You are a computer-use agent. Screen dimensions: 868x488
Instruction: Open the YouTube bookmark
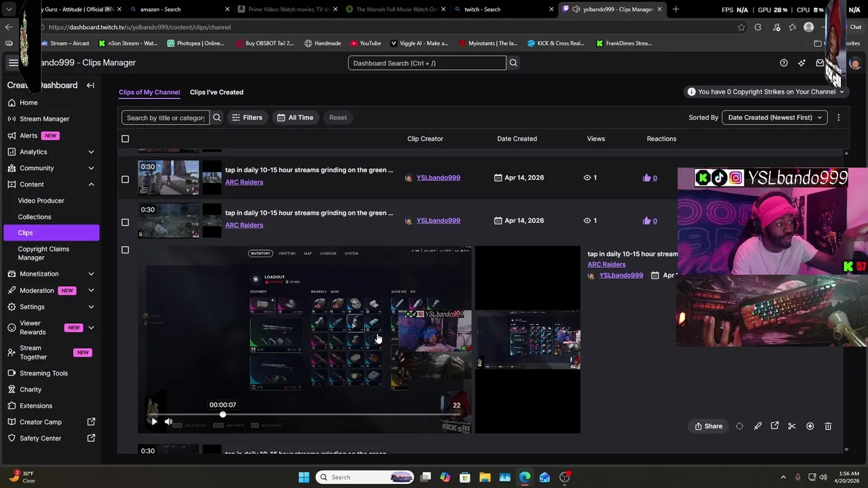[366, 43]
